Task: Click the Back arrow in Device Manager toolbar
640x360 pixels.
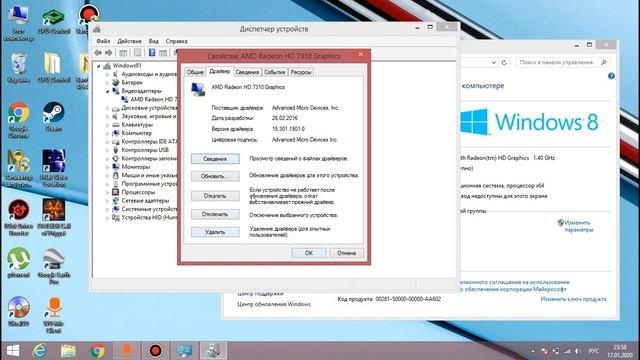Action: pyautogui.click(x=98, y=53)
